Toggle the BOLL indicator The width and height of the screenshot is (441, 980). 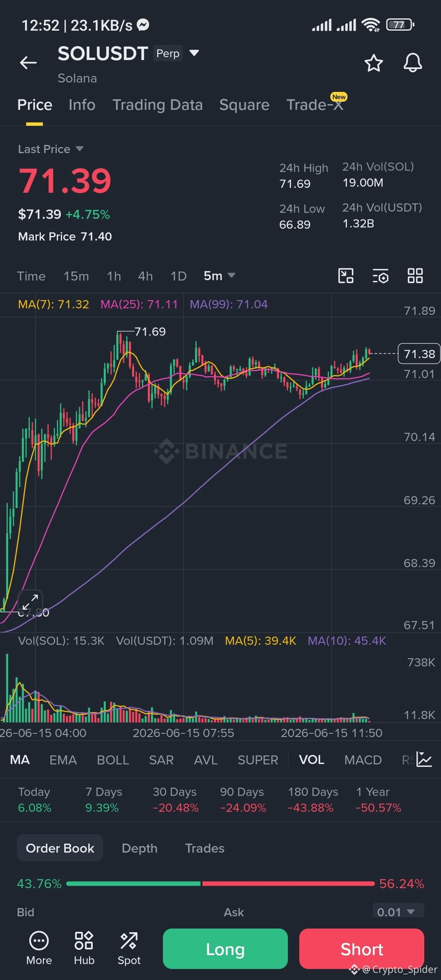point(113,760)
